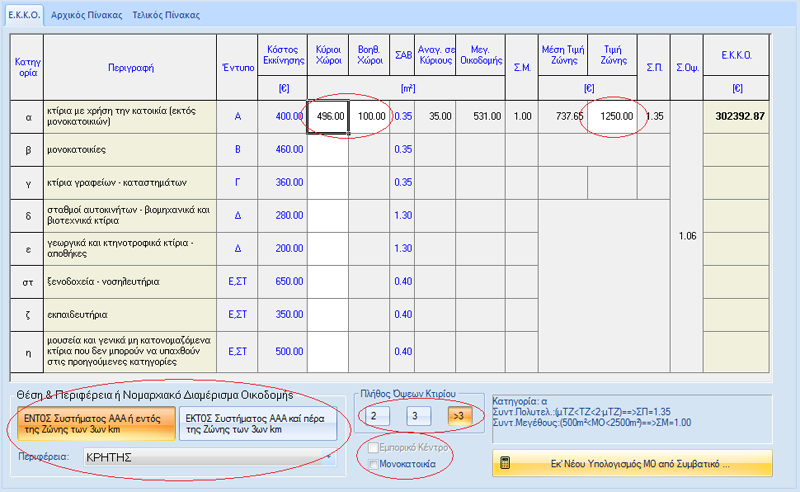This screenshot has height=492, width=800.
Task: Edit Τιμή Ζώνης value 1250.00
Action: pos(613,116)
